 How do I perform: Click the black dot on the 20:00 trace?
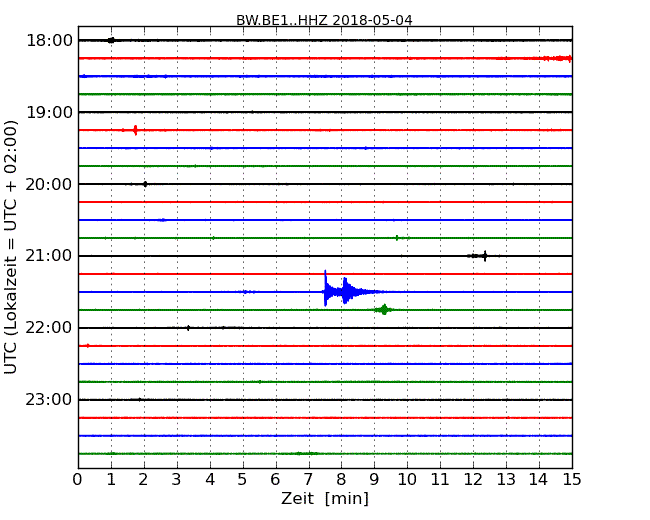tap(145, 184)
